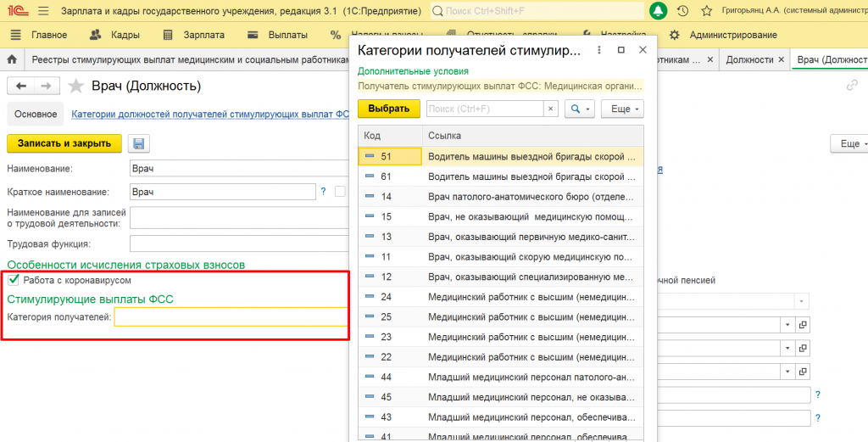
Task: Open the hamburger main menu icon
Action: coord(43,11)
